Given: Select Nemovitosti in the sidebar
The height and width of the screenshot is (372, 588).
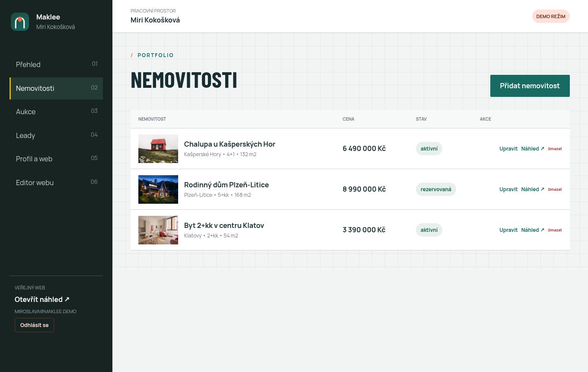Looking at the screenshot, I should click(x=56, y=88).
